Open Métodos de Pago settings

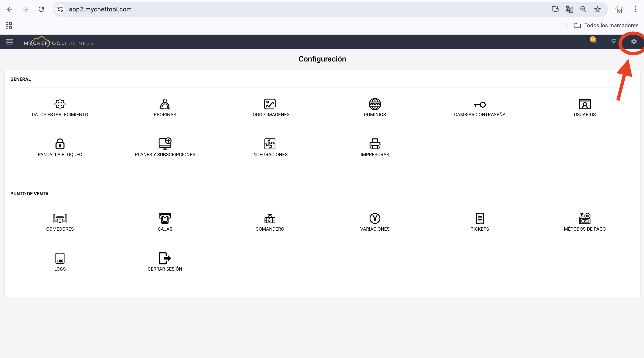pyautogui.click(x=585, y=222)
